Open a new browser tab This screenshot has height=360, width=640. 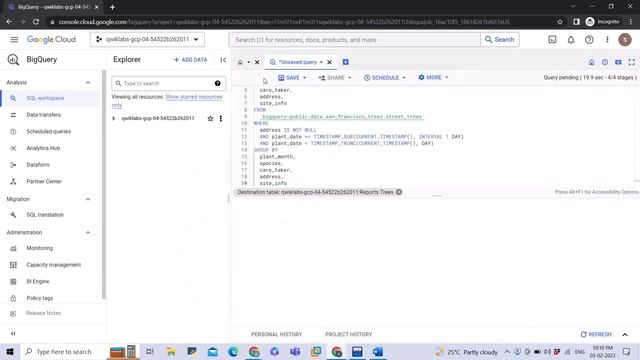coord(112,7)
